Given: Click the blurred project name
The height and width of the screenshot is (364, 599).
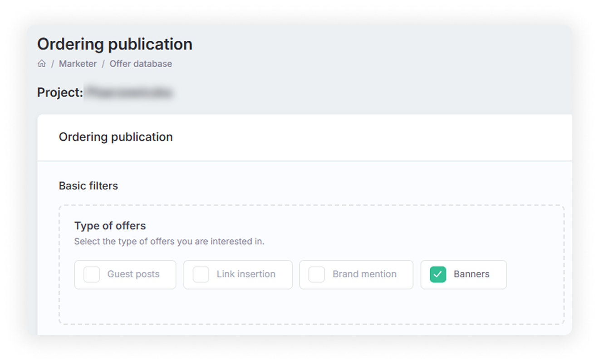Looking at the screenshot, I should pos(129,92).
